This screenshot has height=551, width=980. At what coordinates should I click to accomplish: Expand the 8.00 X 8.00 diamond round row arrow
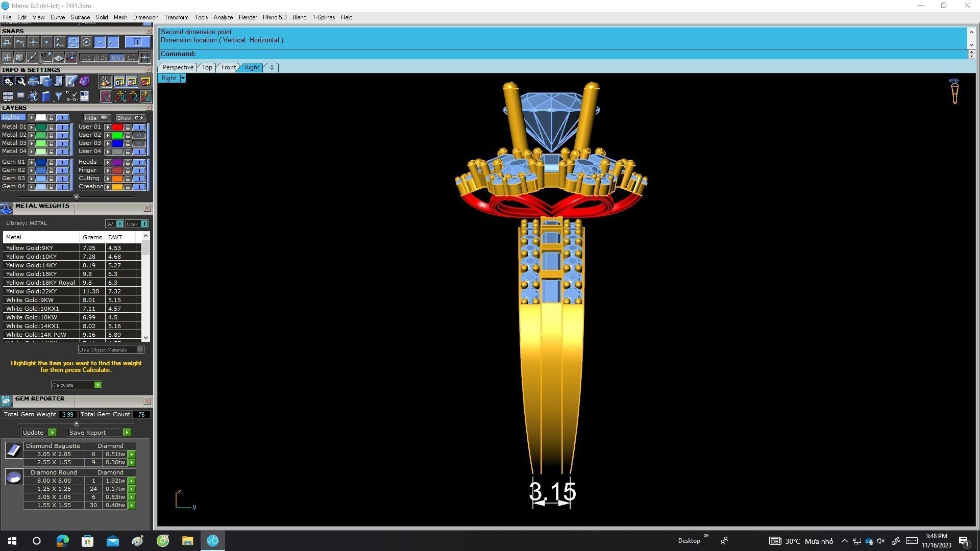pyautogui.click(x=132, y=481)
